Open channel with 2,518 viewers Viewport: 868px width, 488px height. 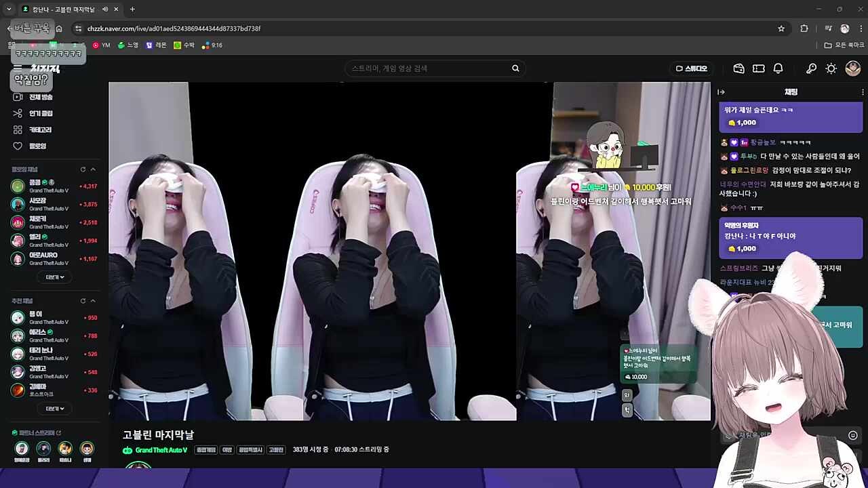tap(54, 222)
